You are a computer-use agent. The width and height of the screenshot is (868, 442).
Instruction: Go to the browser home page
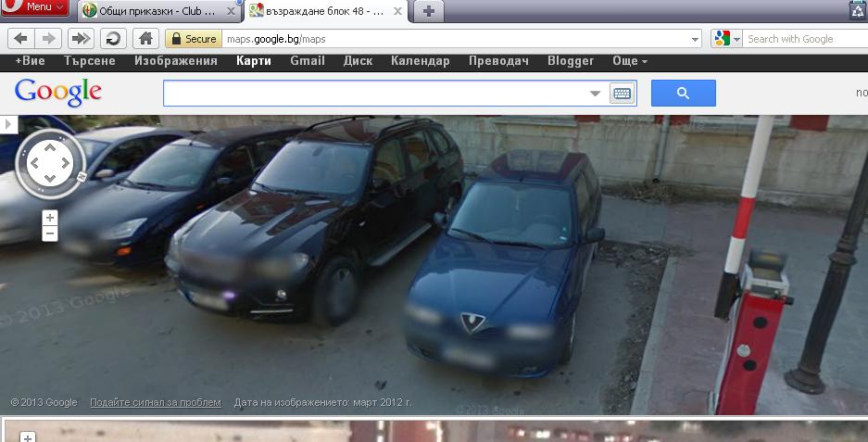(x=145, y=39)
